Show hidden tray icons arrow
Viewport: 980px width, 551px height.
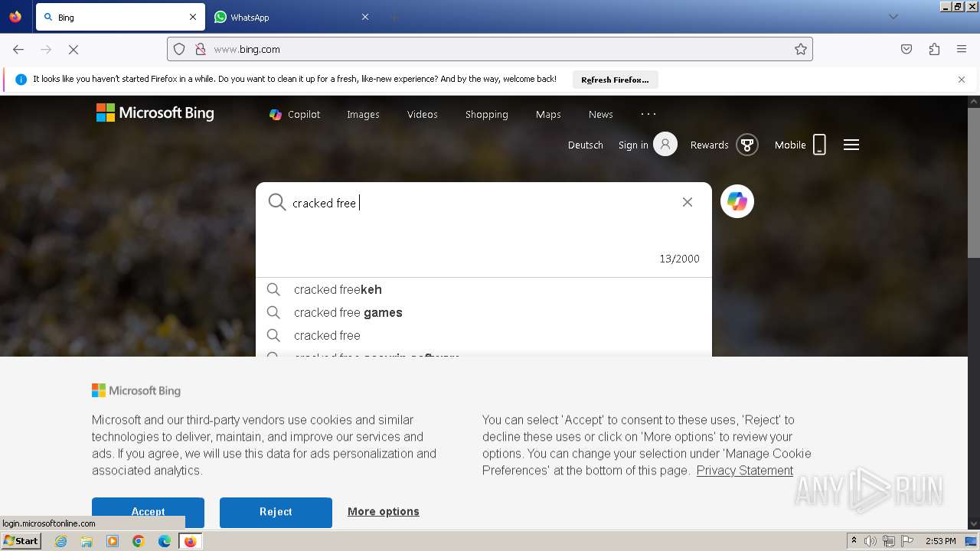[x=854, y=541]
